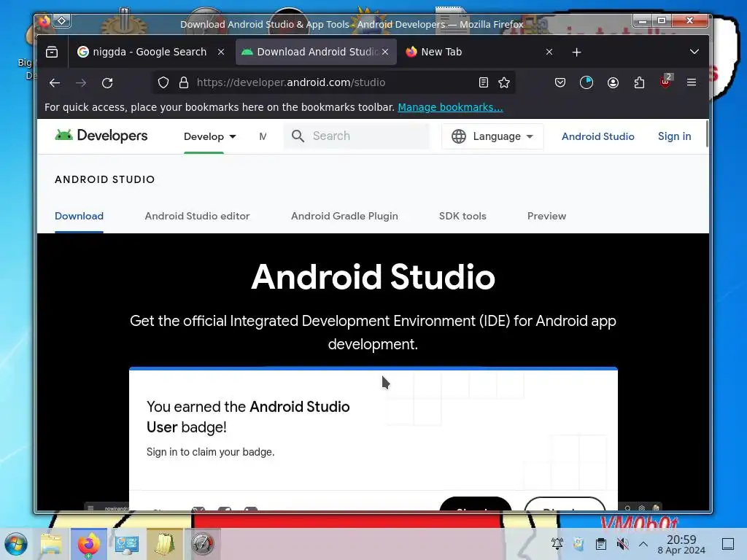The width and height of the screenshot is (747, 560).
Task: Open the Windows Start button
Action: pyautogui.click(x=16, y=544)
